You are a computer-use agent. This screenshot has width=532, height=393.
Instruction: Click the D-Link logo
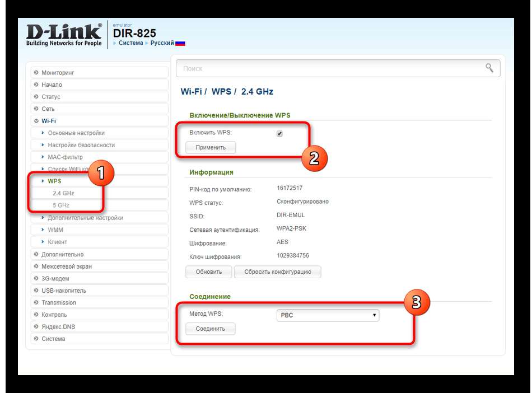click(64, 35)
